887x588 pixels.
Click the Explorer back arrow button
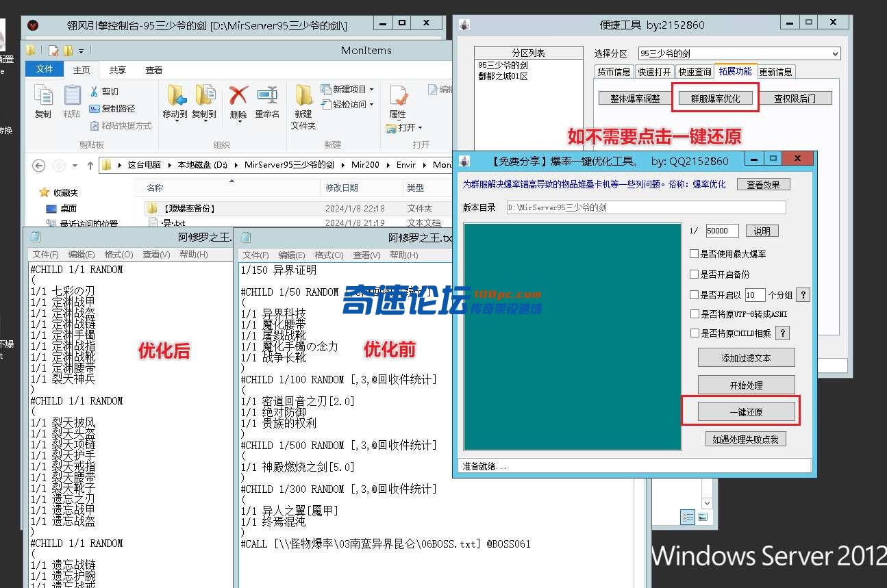pos(39,165)
